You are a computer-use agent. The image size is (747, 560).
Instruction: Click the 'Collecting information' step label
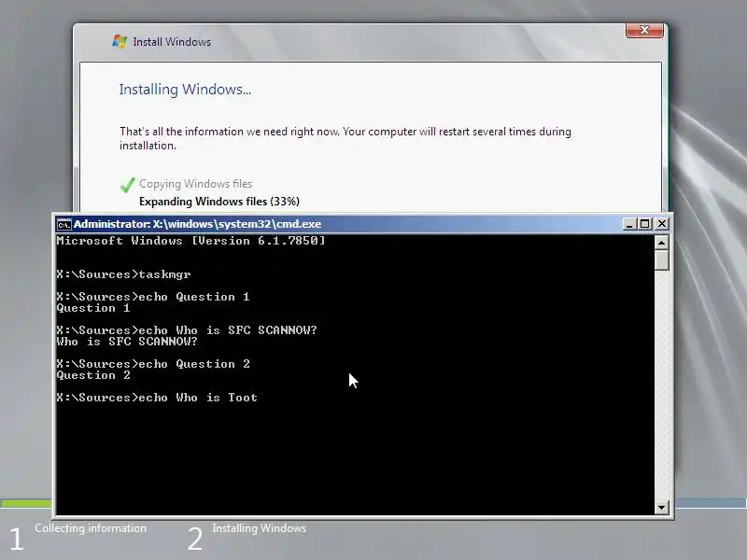91,528
